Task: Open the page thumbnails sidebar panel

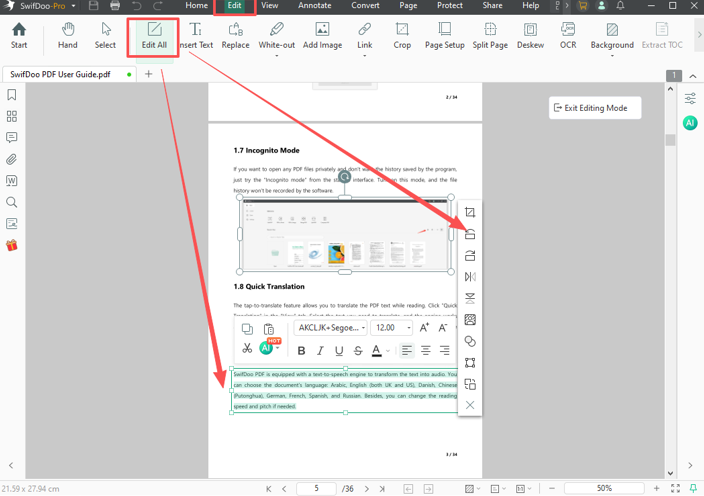Action: pos(12,116)
